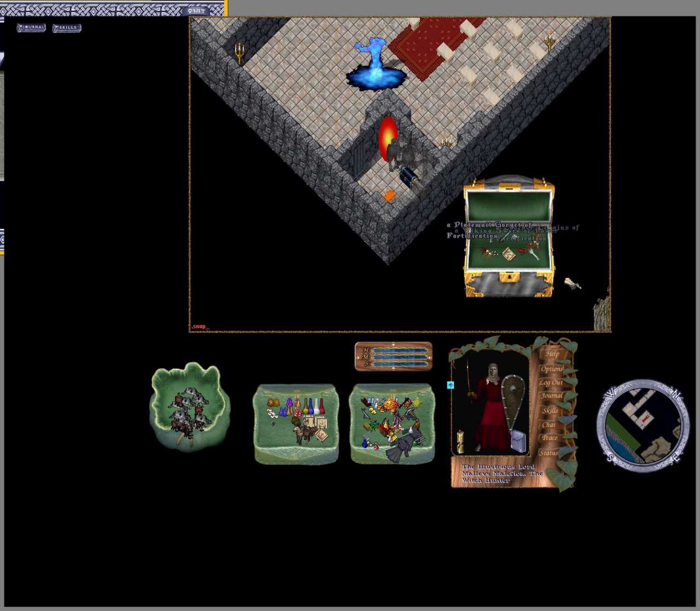Toggle the Peace/War mode button
This screenshot has height=611, width=700.
(550, 438)
